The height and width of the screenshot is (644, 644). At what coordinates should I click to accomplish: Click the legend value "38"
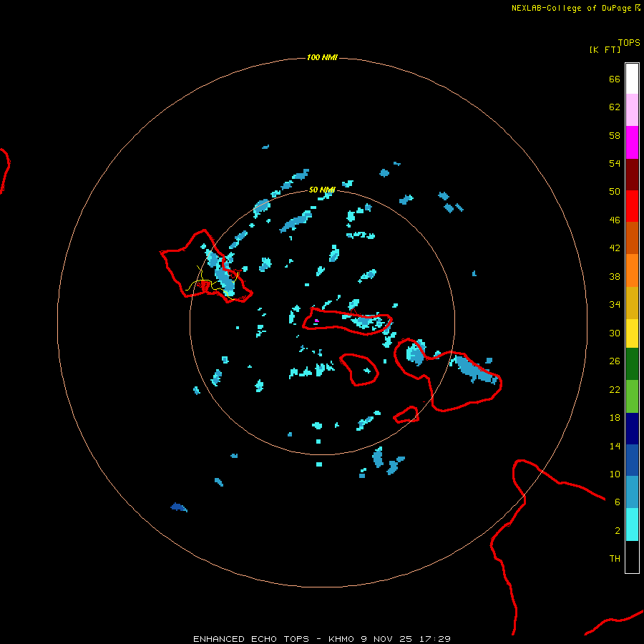coord(615,277)
